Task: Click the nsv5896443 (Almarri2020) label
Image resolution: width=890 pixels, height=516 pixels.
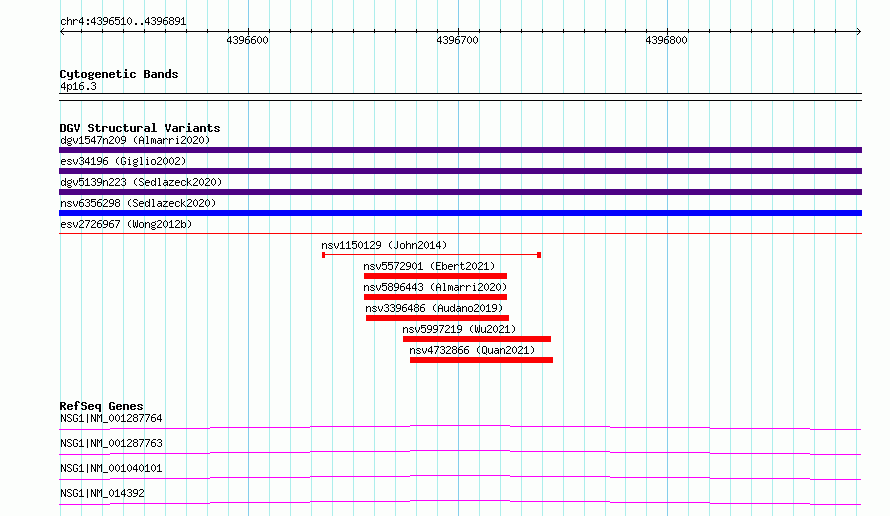Action: pyautogui.click(x=435, y=287)
